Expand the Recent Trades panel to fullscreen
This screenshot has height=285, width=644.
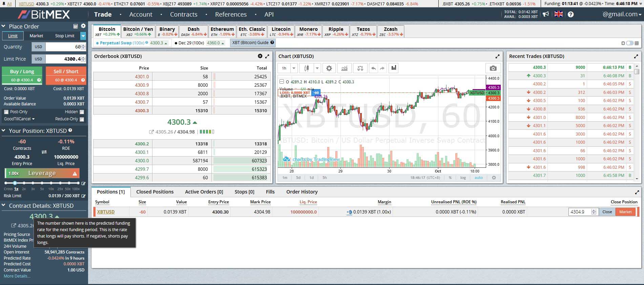point(636,56)
